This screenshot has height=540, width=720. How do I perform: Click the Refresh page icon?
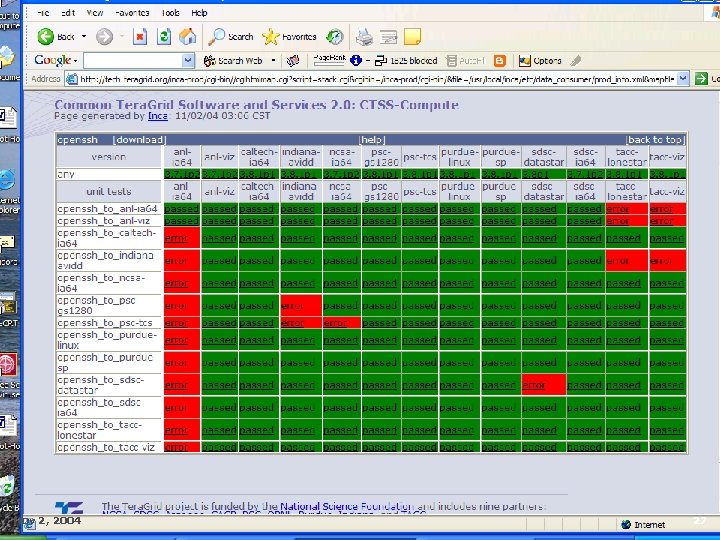pos(164,37)
